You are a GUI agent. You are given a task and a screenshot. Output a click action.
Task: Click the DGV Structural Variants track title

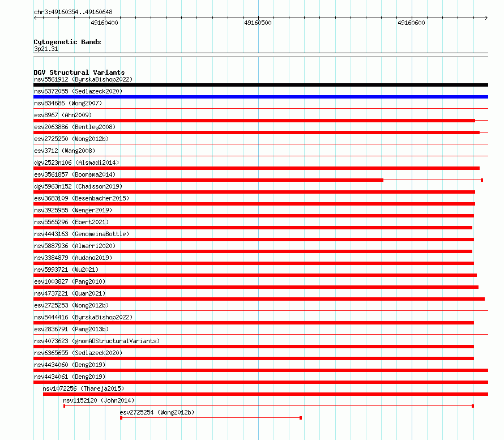pyautogui.click(x=79, y=72)
